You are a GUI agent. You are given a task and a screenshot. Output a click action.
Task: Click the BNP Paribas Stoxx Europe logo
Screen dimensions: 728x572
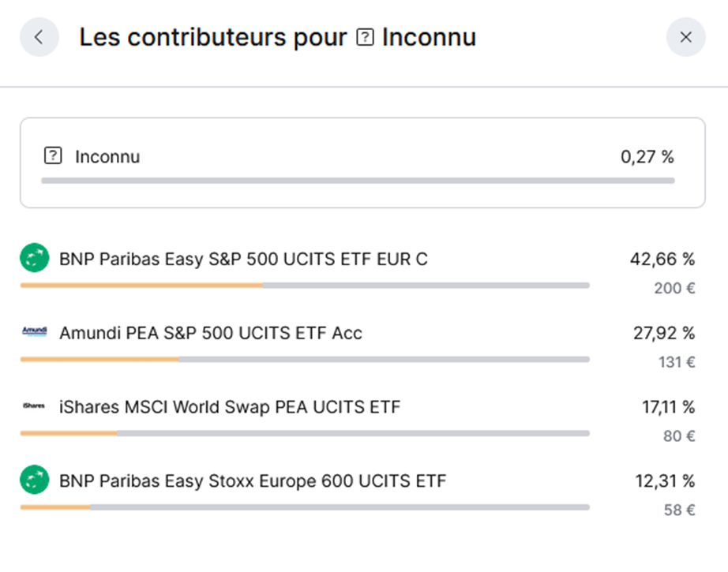coord(35,479)
